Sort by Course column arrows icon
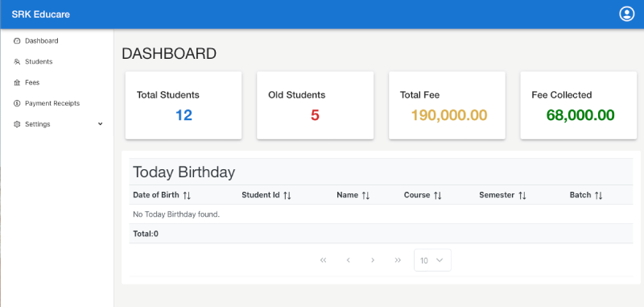The height and width of the screenshot is (307, 644). [x=437, y=195]
